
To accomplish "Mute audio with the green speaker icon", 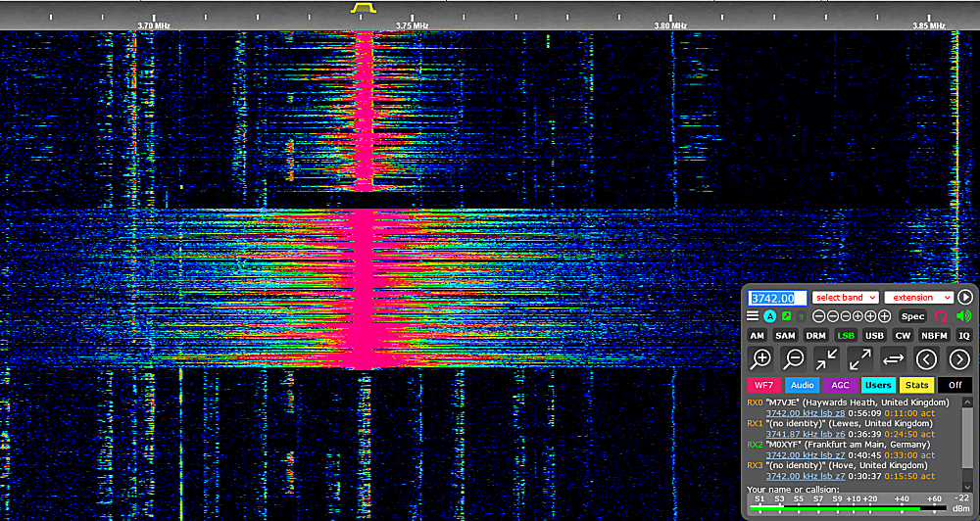I will [x=963, y=316].
